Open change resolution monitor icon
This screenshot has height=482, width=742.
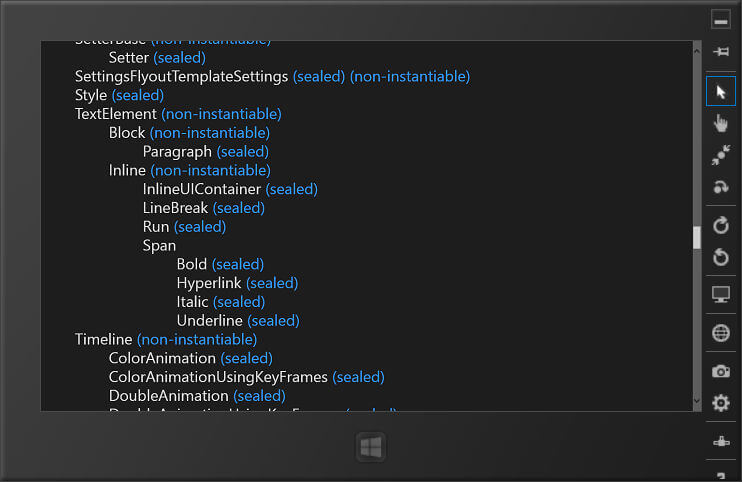[721, 295]
